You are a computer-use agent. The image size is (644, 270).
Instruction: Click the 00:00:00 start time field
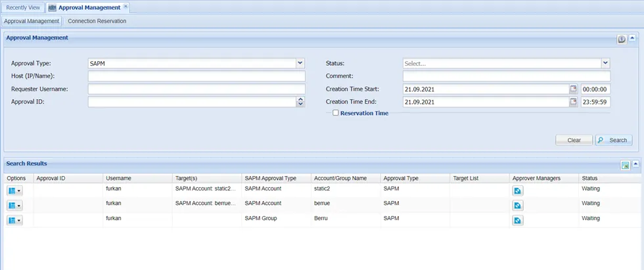pos(595,89)
